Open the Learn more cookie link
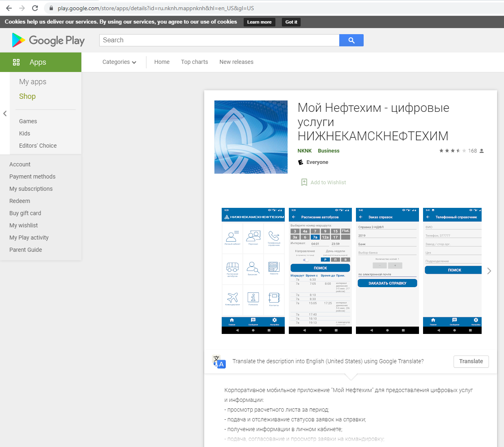 coord(259,22)
